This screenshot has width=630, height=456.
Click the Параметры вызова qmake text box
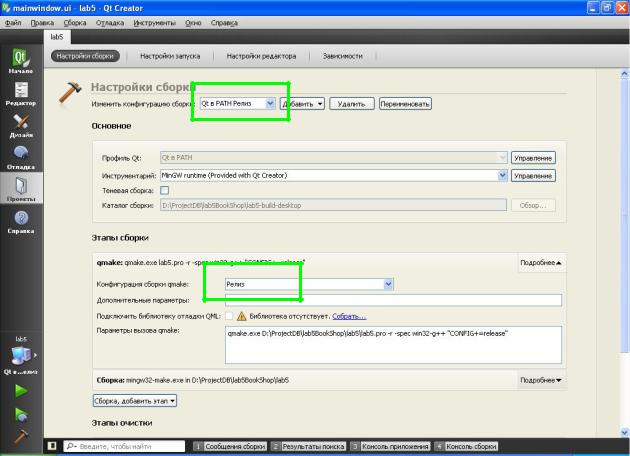pyautogui.click(x=393, y=345)
